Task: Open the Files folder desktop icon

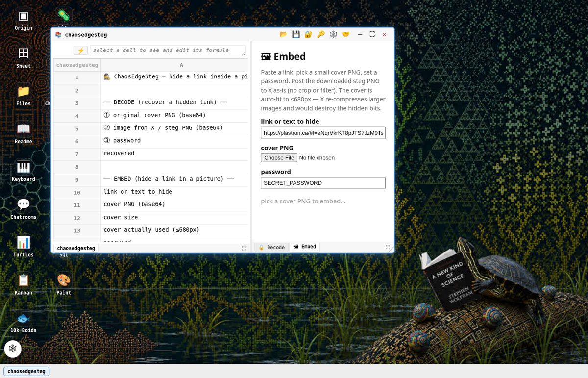Action: pyautogui.click(x=23, y=95)
